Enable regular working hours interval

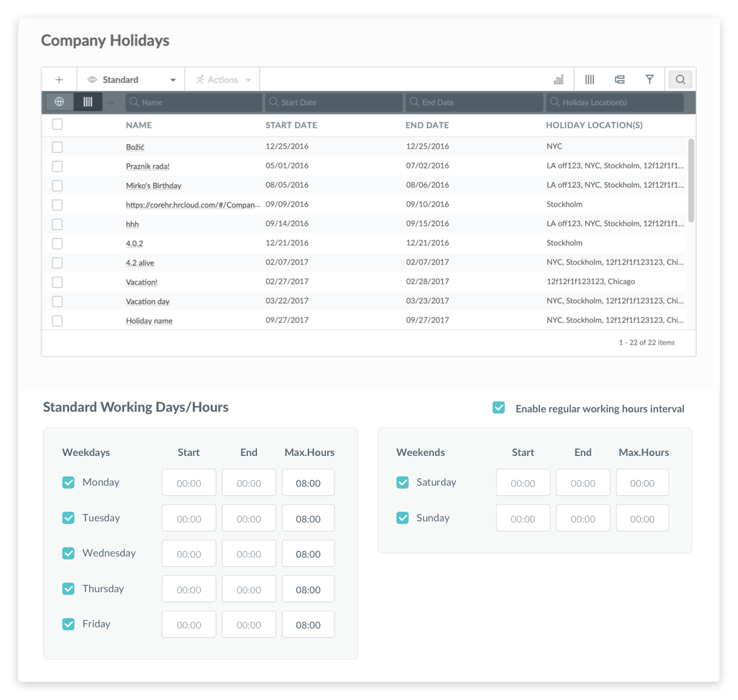pos(498,408)
